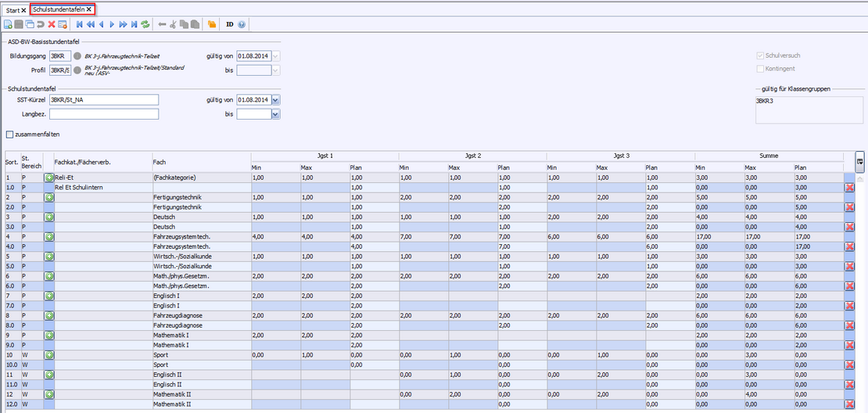This screenshot has height=413, width=868.
Task: Select the Schulstundentafeln tab
Action: click(x=59, y=9)
